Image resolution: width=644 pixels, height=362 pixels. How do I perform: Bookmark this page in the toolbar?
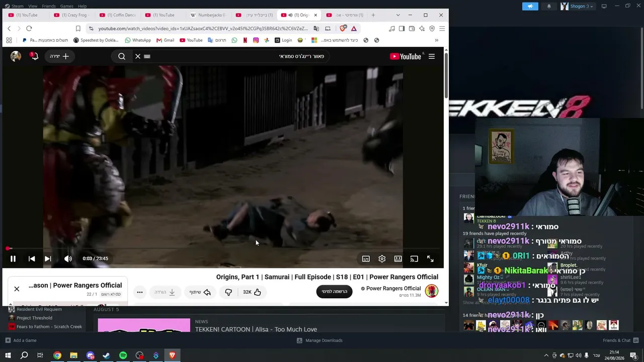tap(78, 29)
